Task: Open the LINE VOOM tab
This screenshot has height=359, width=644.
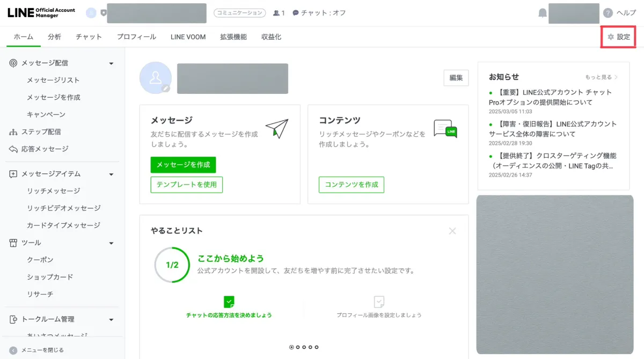Action: [188, 37]
